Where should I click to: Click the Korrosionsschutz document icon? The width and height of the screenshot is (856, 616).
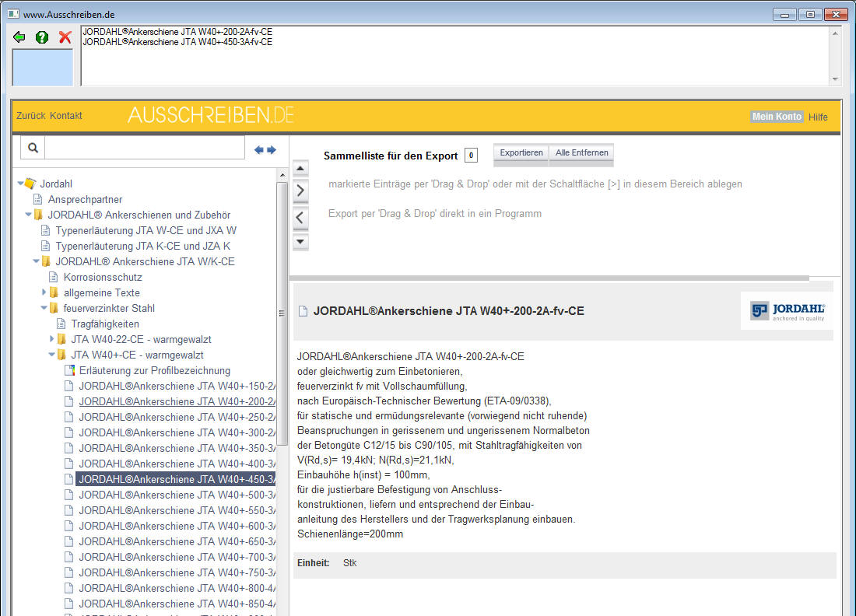point(54,277)
